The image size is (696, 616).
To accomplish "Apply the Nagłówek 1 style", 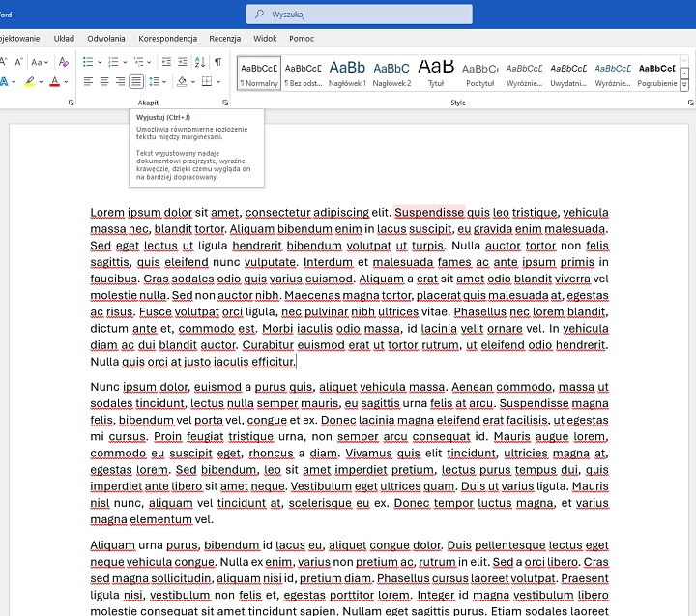I will tap(347, 73).
